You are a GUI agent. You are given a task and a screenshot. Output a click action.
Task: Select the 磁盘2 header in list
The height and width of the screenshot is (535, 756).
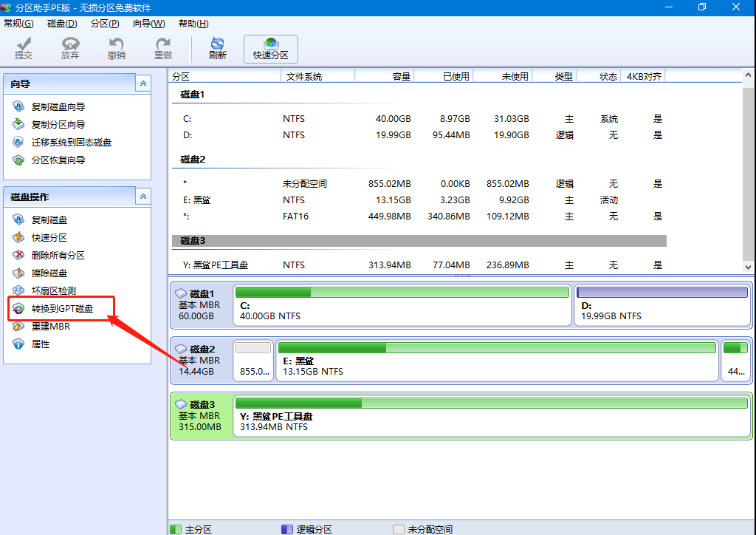193,159
